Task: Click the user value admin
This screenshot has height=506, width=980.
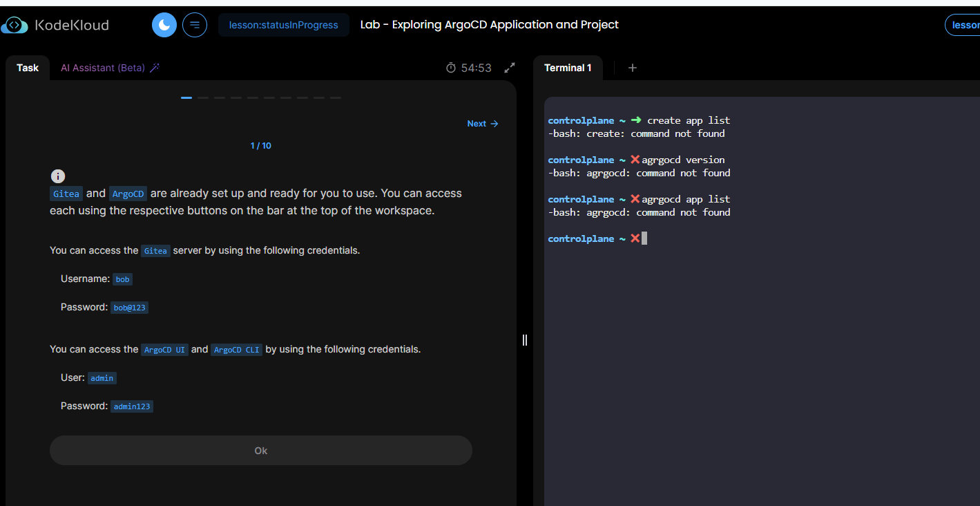Action: pyautogui.click(x=102, y=378)
